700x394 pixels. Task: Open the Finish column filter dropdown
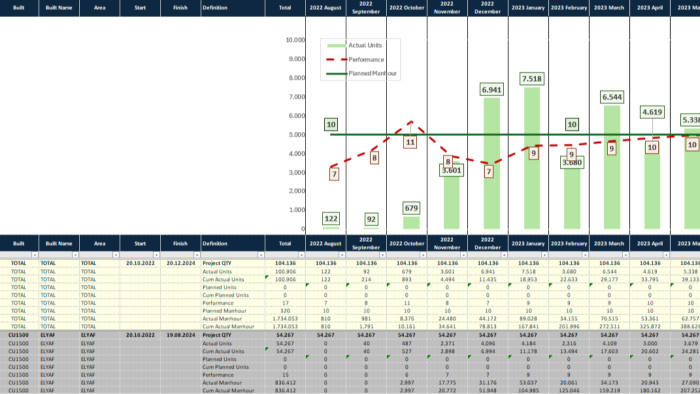pos(196,255)
